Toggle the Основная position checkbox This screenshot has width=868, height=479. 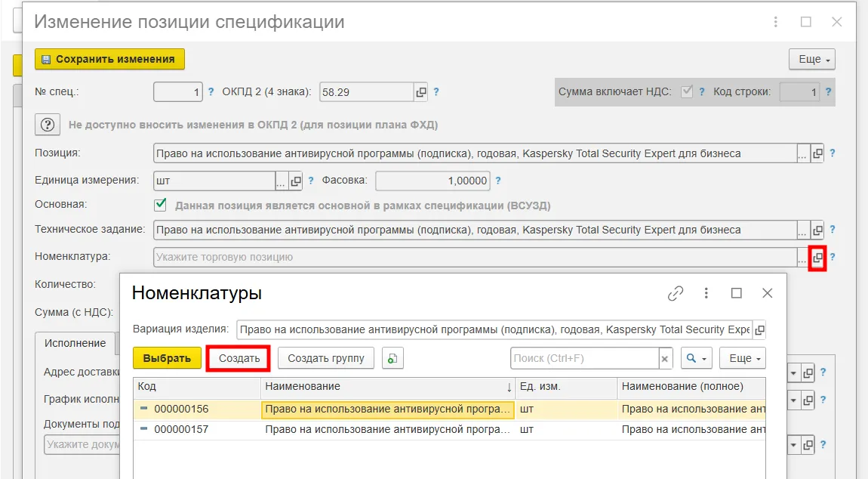coord(160,205)
